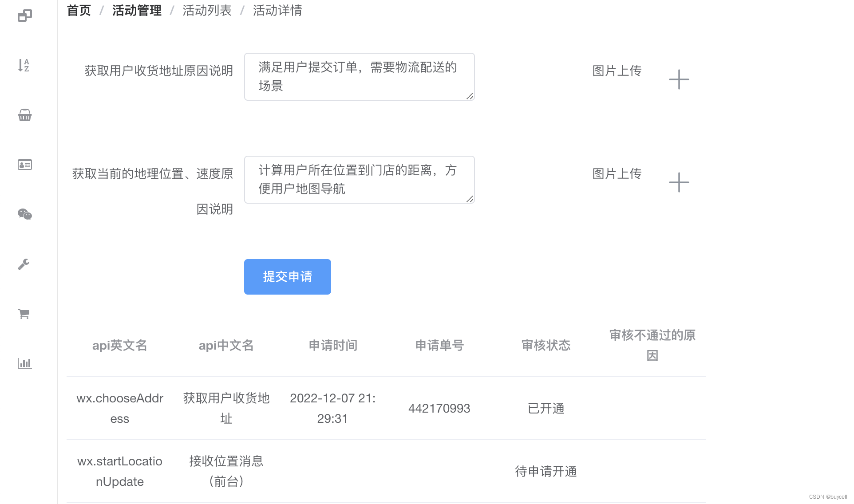Click the 审核不通过的原因 column header
Screen dimensions: 854x504
(x=652, y=345)
